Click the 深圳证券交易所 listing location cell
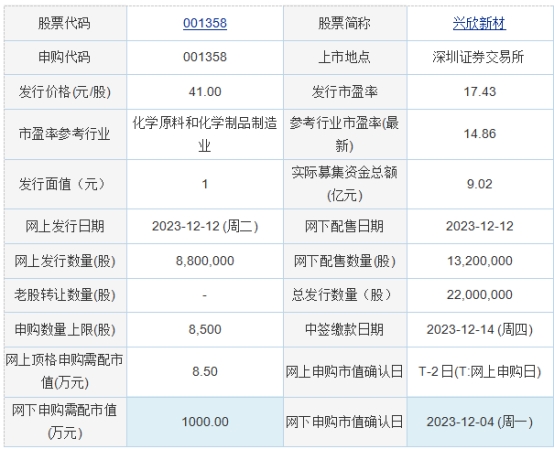 (480, 57)
